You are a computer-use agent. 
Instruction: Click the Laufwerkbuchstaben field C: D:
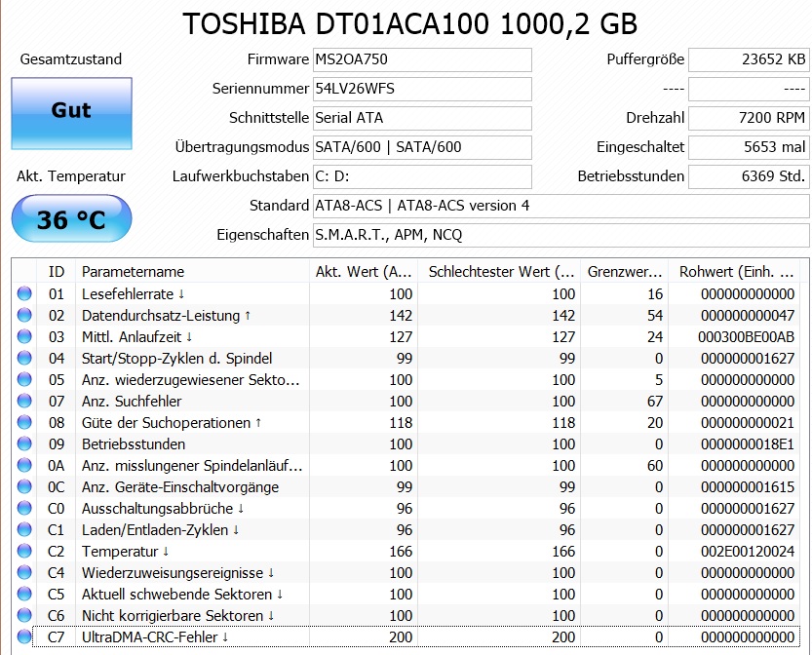click(422, 176)
